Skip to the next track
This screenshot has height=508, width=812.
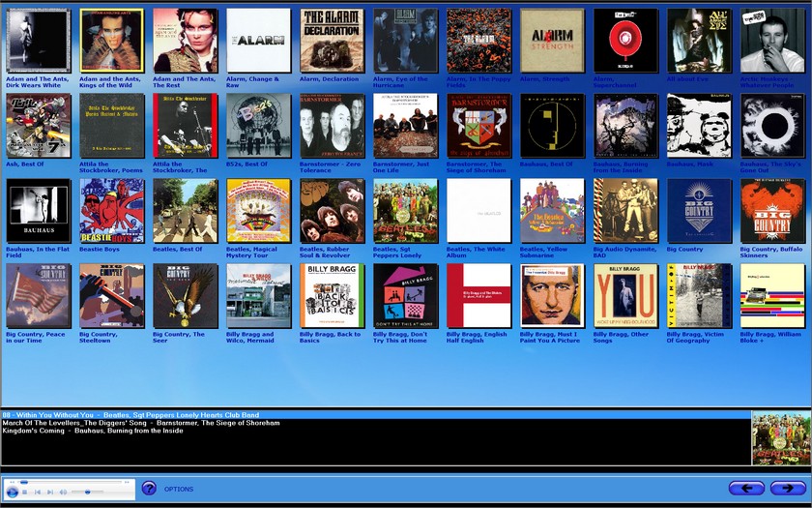tap(50, 492)
